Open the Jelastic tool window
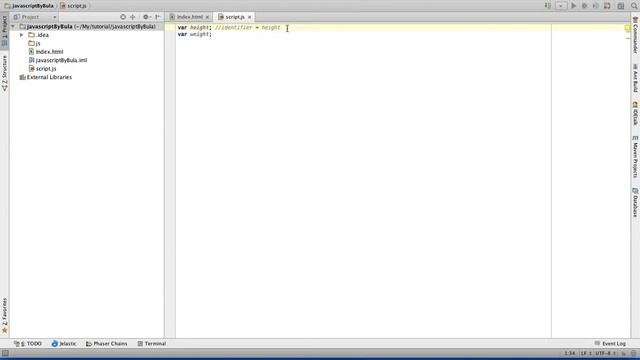 click(64, 344)
